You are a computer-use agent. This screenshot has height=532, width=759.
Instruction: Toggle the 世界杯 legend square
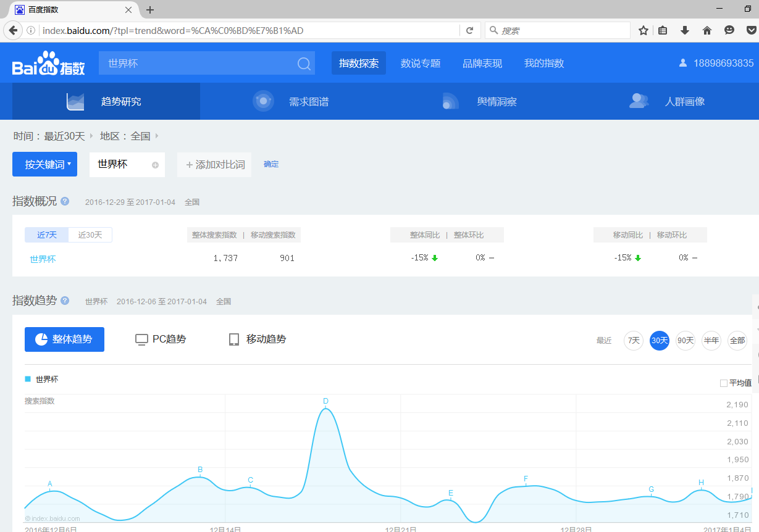[28, 379]
